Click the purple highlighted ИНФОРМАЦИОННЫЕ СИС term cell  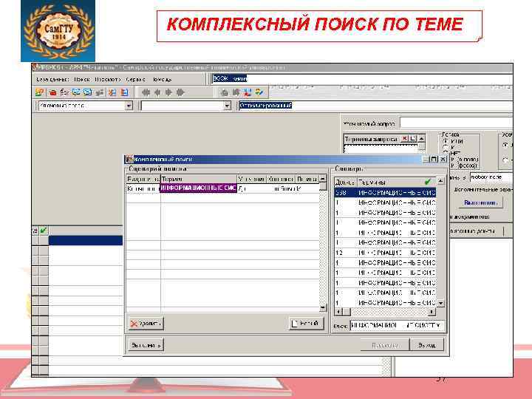[x=199, y=188]
